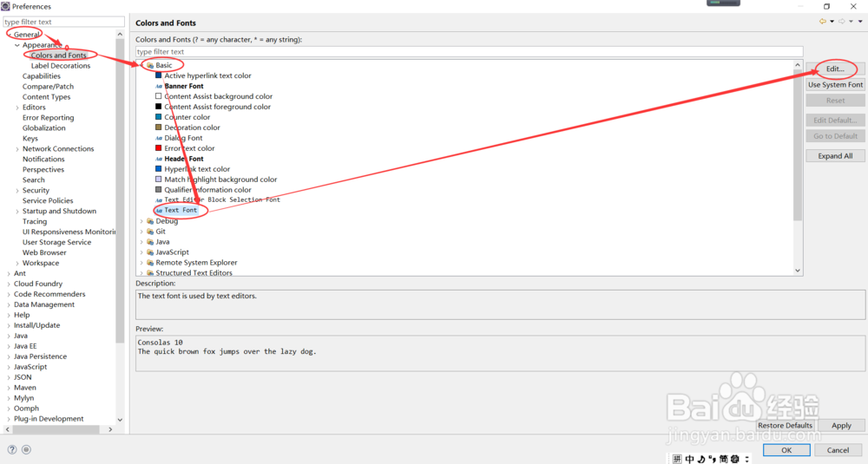868x464 pixels.
Task: Select the Text Font entry
Action: [x=180, y=210]
